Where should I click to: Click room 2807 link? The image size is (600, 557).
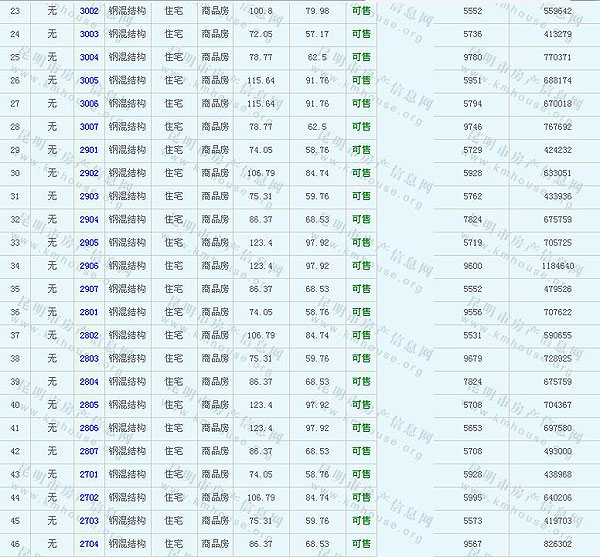point(89,451)
